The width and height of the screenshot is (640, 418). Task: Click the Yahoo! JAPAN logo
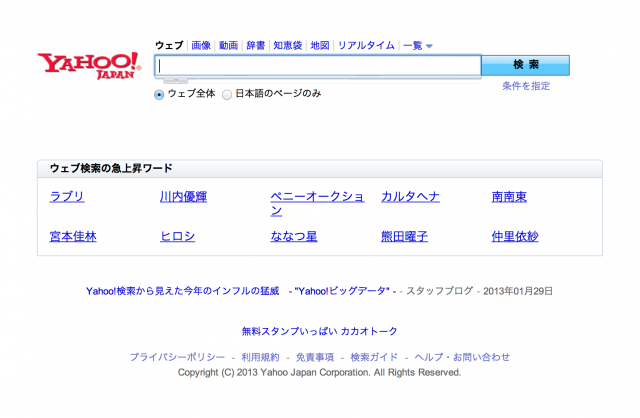pyautogui.click(x=89, y=65)
